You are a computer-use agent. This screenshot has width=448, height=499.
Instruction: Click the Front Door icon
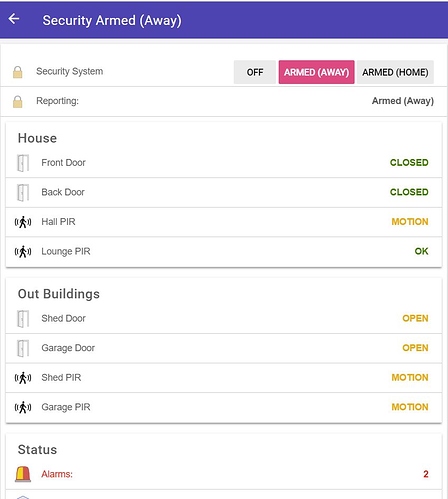coord(23,163)
